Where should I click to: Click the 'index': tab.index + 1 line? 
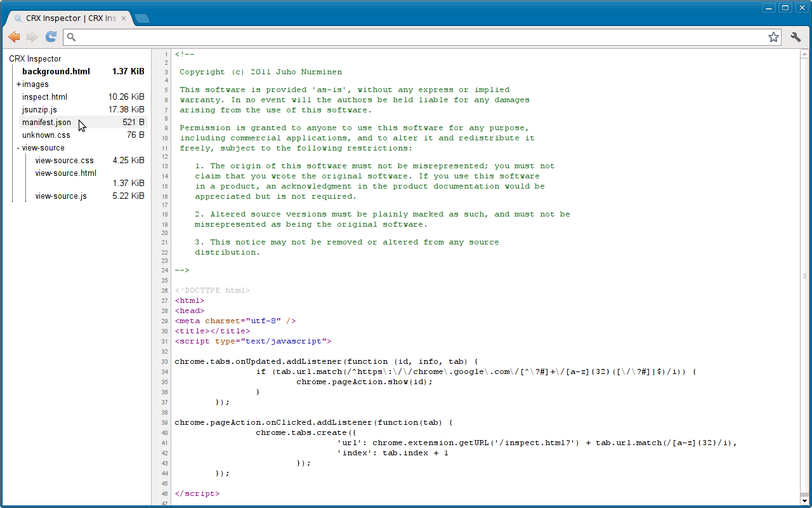(393, 453)
